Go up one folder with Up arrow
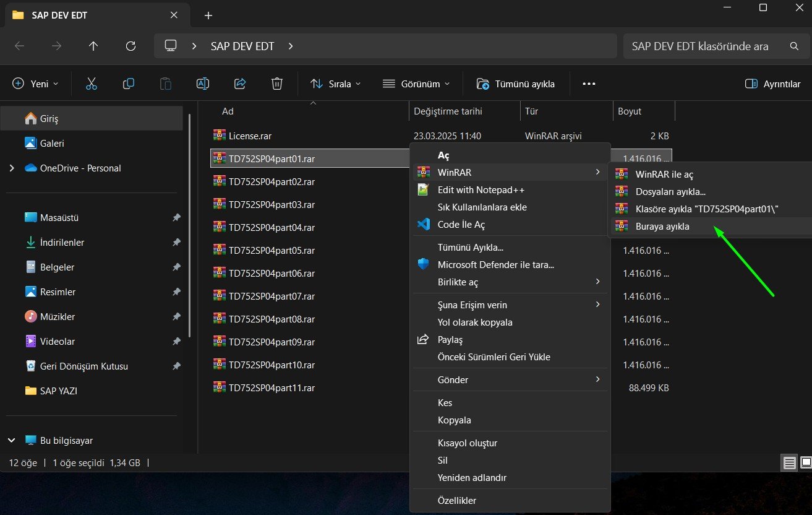Viewport: 812px width, 515px height. click(x=93, y=46)
